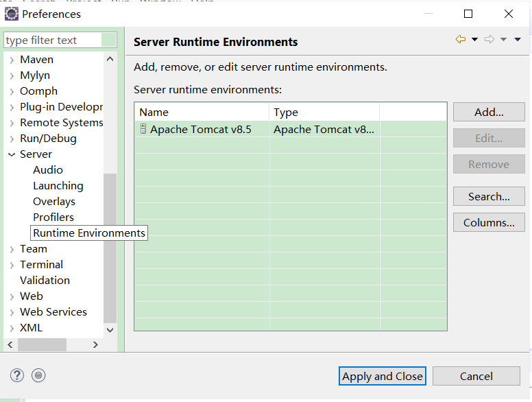The image size is (532, 402).
Task: Click Apply and Close button
Action: (x=383, y=376)
